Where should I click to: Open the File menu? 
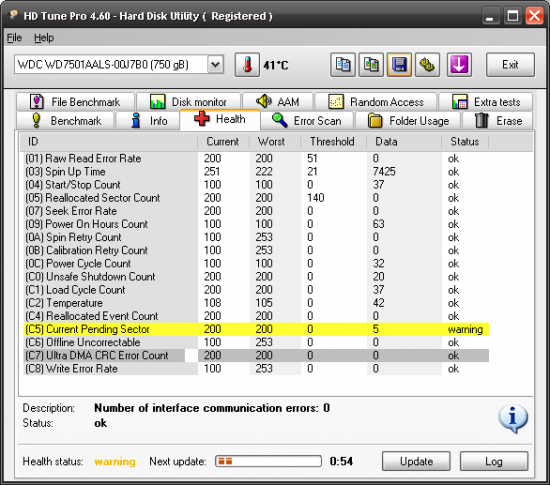point(14,38)
